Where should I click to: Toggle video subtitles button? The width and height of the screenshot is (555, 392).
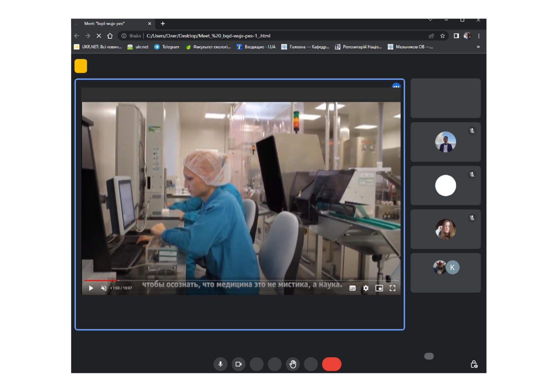point(352,288)
